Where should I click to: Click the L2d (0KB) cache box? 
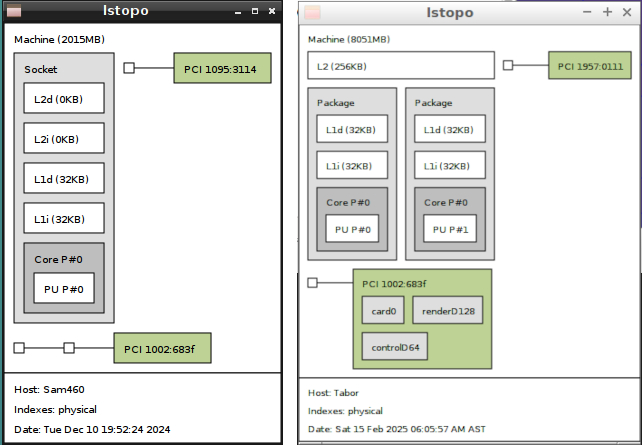64,99
